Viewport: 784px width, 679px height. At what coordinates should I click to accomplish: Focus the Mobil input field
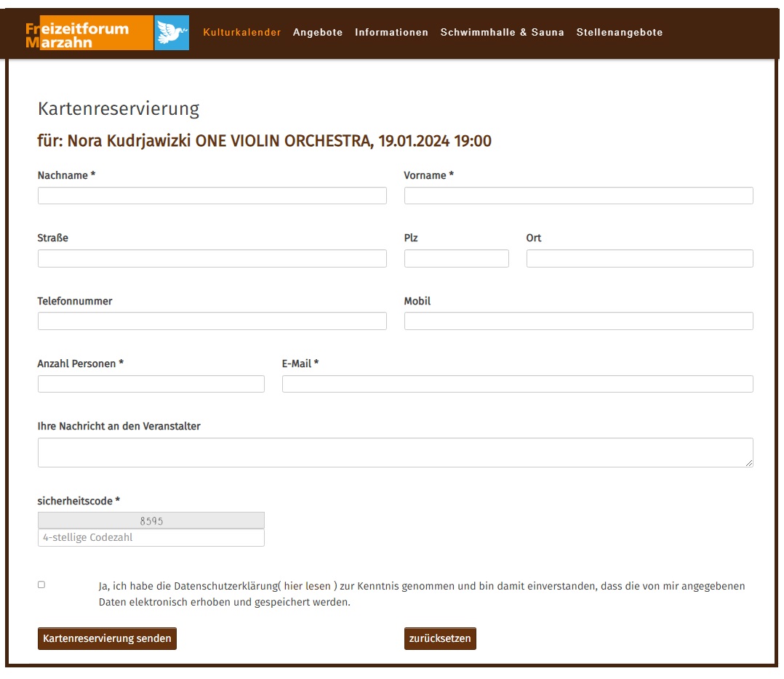(578, 321)
